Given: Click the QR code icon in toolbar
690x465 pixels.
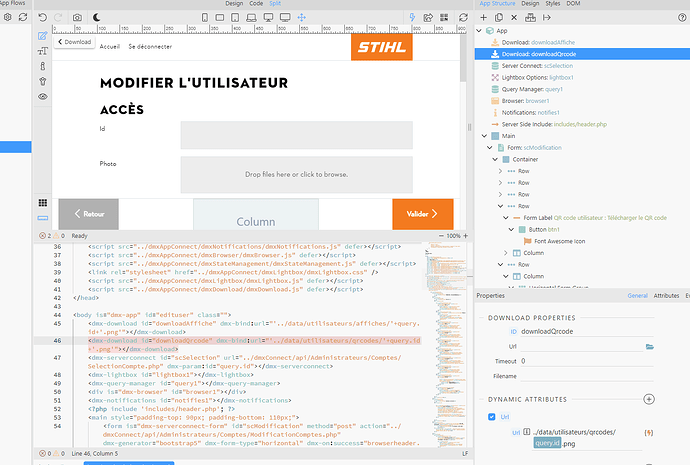Looking at the screenshot, I should pyautogui.click(x=444, y=18).
